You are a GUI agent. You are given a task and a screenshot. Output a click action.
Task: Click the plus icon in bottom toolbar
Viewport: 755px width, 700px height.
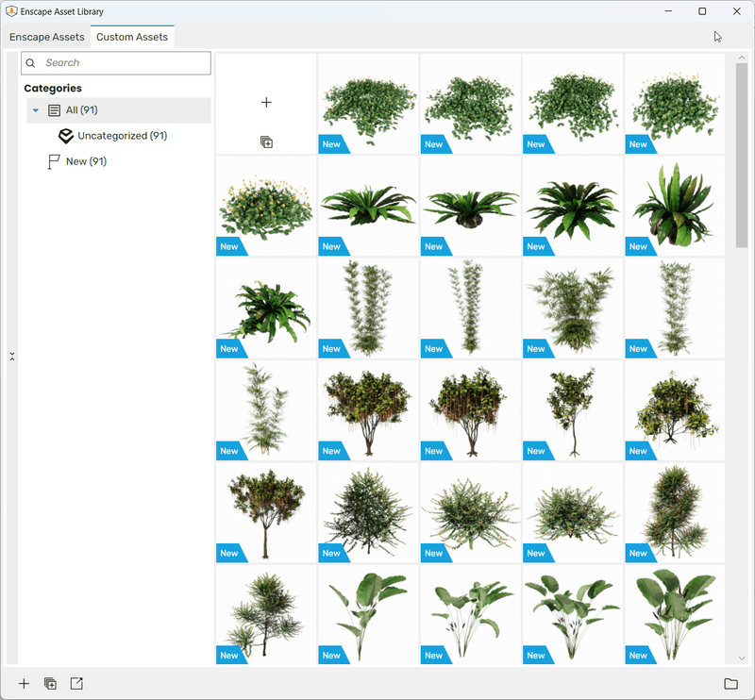click(25, 684)
